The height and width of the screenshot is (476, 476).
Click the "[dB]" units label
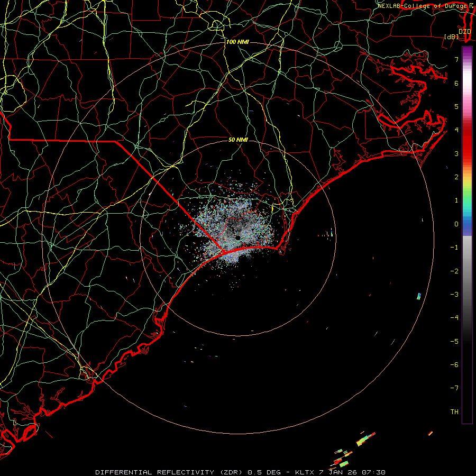(452, 36)
